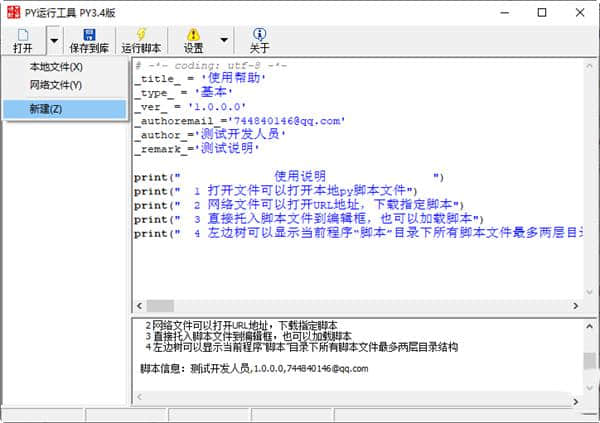Click output line 4左边树可以显示当前程序
The height and width of the screenshot is (423, 600).
tap(301, 347)
